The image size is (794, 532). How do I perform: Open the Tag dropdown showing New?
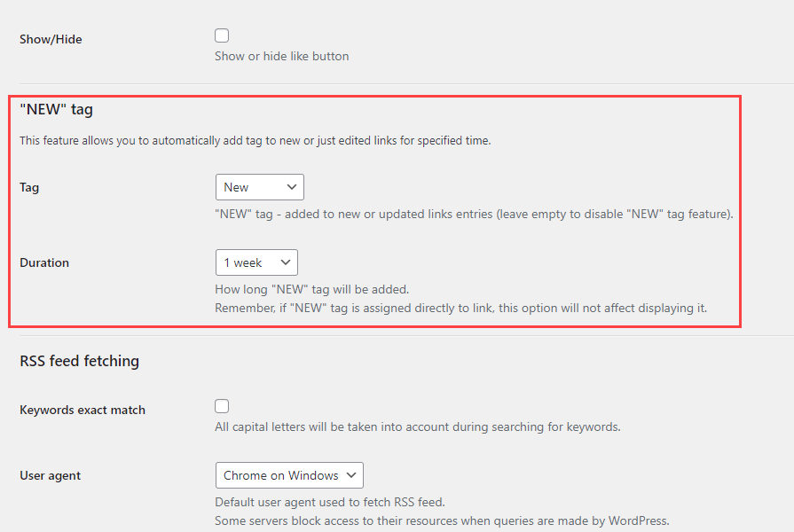pyautogui.click(x=260, y=187)
